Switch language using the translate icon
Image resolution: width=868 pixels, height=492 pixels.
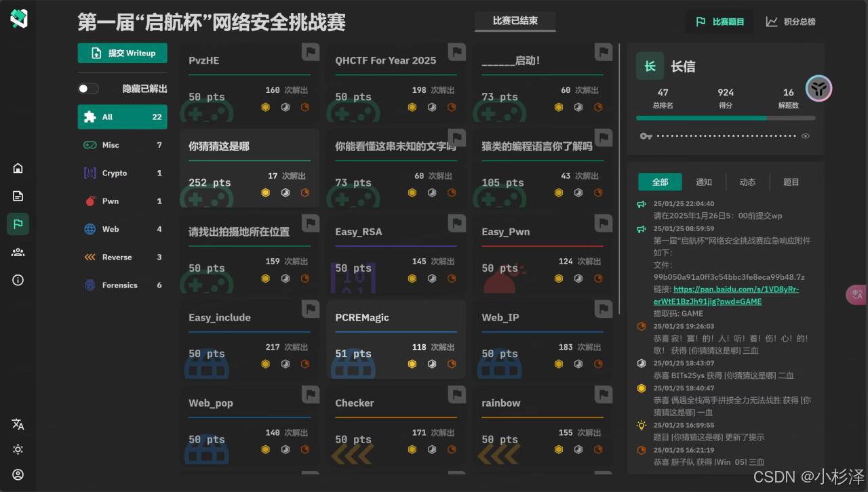pyautogui.click(x=18, y=424)
